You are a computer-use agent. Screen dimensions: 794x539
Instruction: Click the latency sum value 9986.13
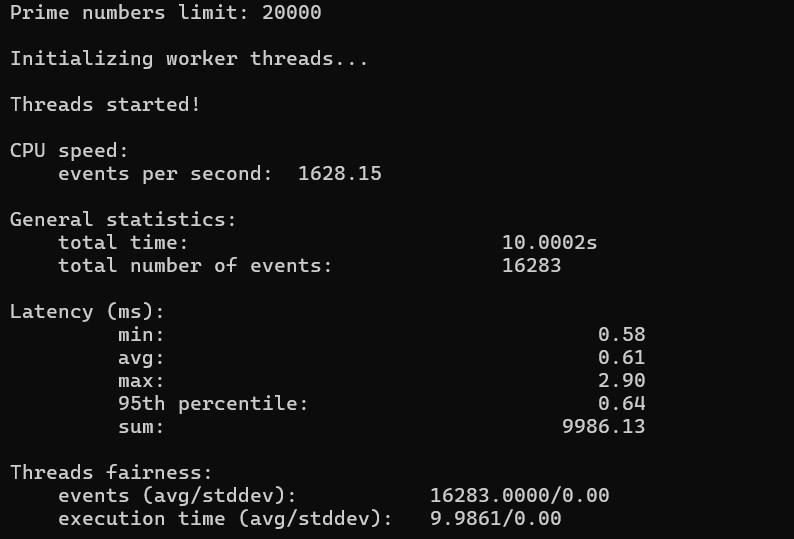tap(603, 427)
